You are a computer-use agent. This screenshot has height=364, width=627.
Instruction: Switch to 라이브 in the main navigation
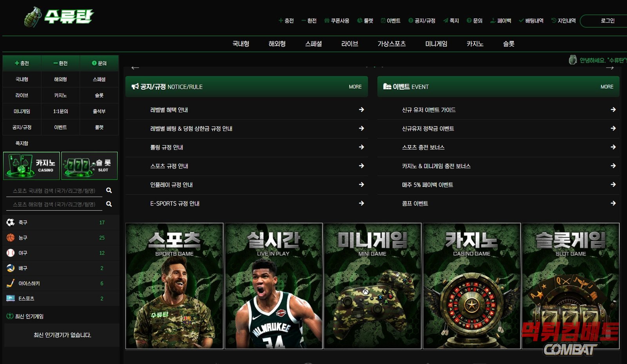tap(350, 44)
